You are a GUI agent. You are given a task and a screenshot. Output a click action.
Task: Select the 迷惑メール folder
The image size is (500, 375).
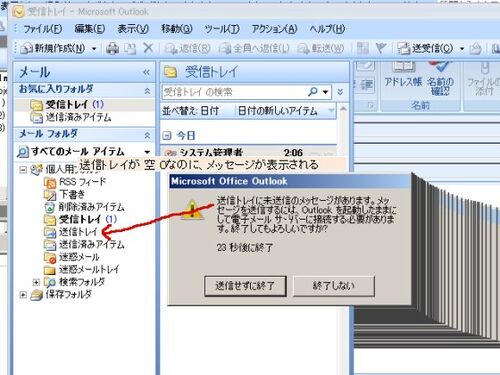pyautogui.click(x=79, y=257)
